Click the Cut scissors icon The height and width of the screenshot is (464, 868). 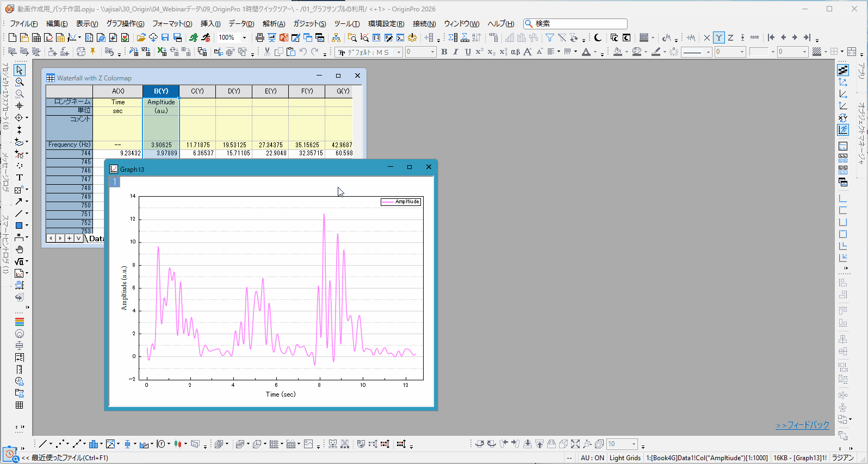(267, 52)
